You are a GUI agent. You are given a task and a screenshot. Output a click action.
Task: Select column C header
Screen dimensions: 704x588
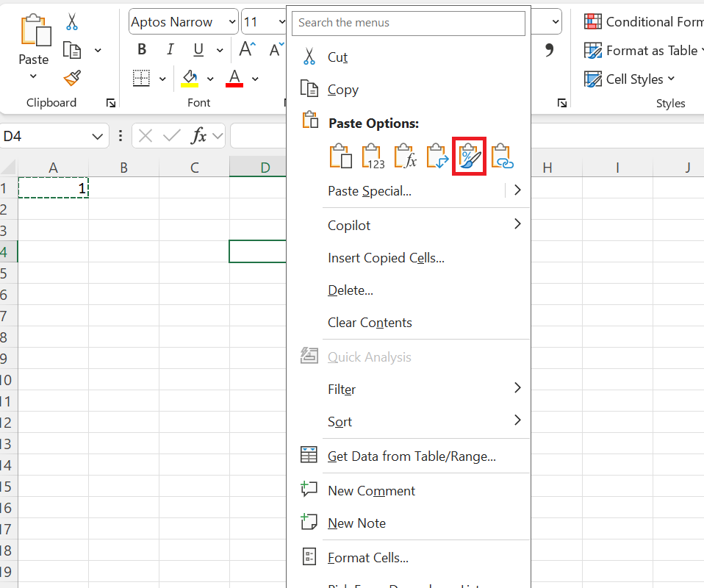pyautogui.click(x=195, y=168)
